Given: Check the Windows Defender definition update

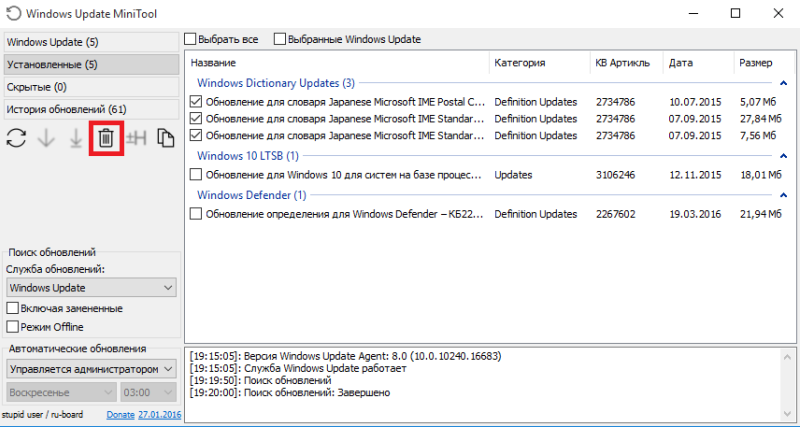Looking at the screenshot, I should click(196, 214).
